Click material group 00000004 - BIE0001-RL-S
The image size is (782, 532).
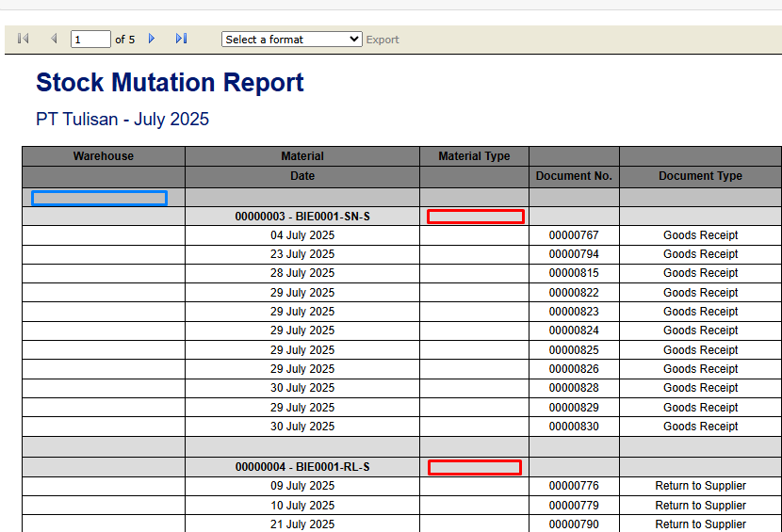tap(302, 467)
